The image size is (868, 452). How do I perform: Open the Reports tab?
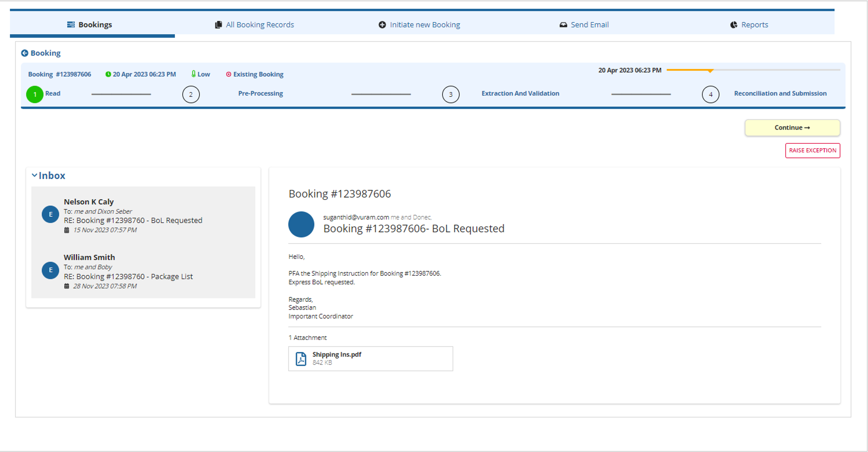[749, 24]
